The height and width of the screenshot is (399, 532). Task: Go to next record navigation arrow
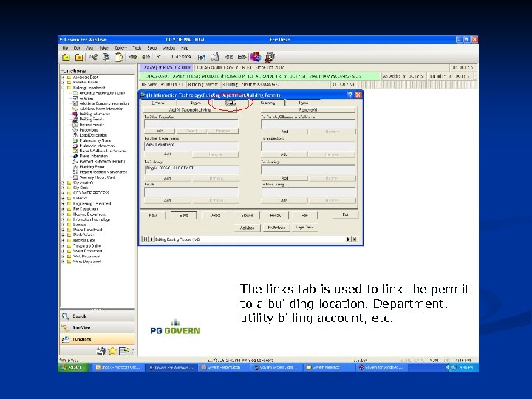[x=348, y=239]
